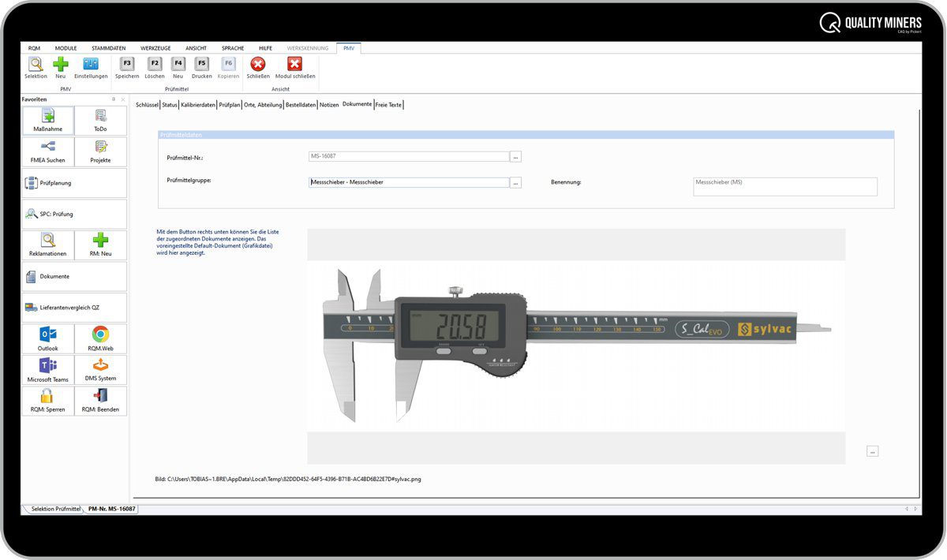Launch Outlook from favorites
The width and height of the screenshot is (947, 560).
point(48,339)
